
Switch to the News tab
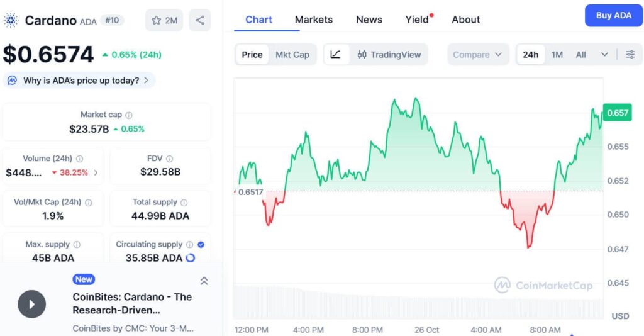click(369, 20)
